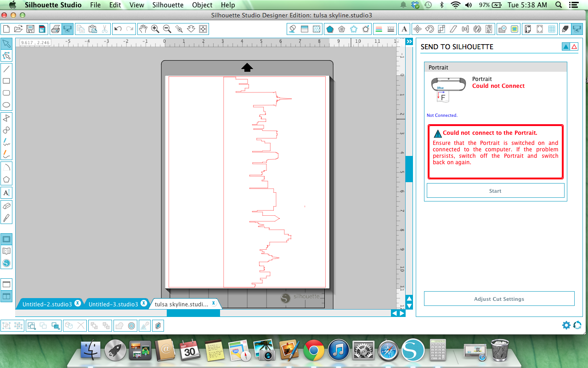Open the Shear window icon
This screenshot has width=588, height=368.
[453, 29]
